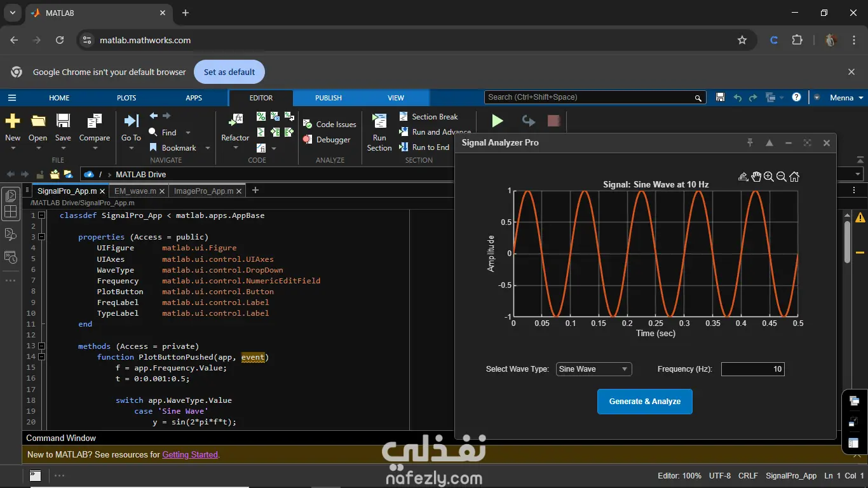The image size is (868, 488).
Task: Open the Debugger
Action: pyautogui.click(x=327, y=140)
